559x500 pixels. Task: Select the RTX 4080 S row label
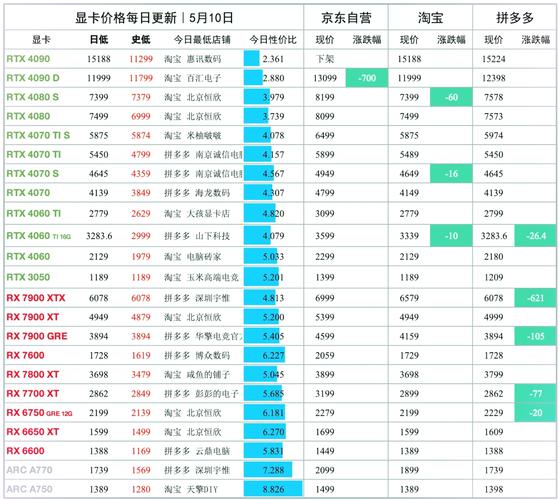32,97
